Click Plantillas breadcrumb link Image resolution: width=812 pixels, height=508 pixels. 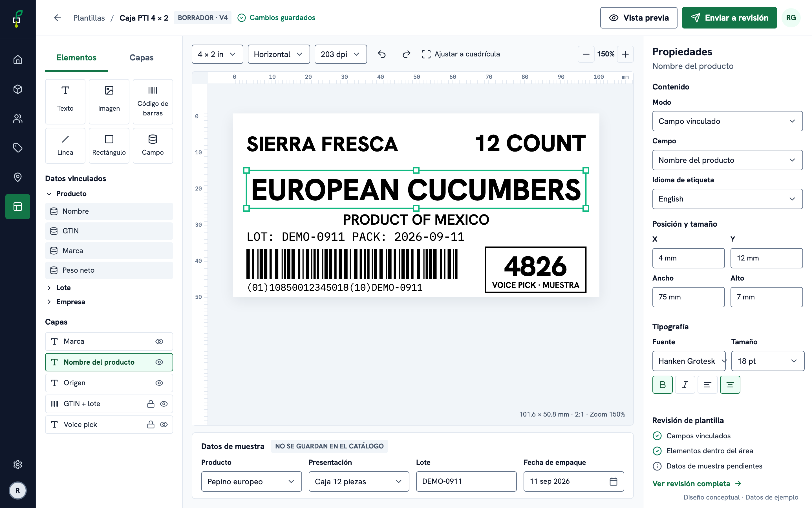point(89,18)
